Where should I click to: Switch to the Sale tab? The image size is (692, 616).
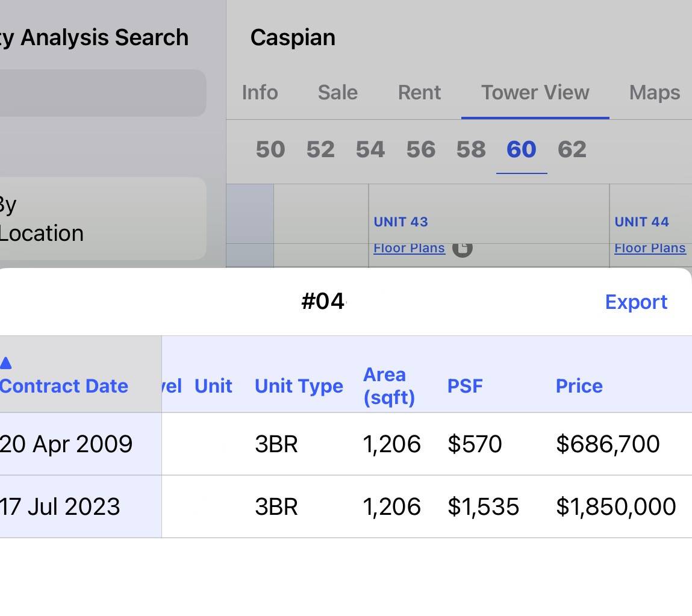pyautogui.click(x=338, y=93)
